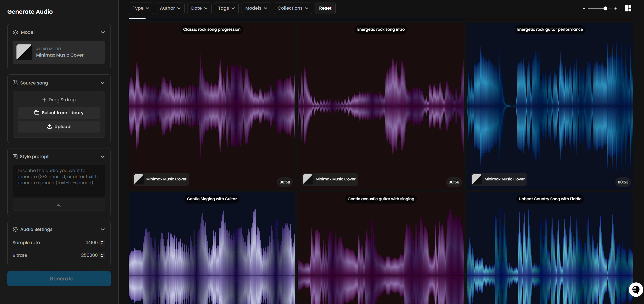Collapse the Style prompt section

click(x=103, y=157)
